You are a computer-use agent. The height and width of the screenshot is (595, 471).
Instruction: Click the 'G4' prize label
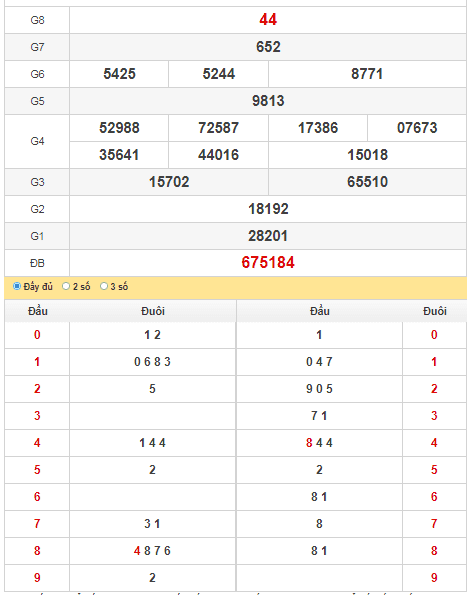(x=37, y=142)
